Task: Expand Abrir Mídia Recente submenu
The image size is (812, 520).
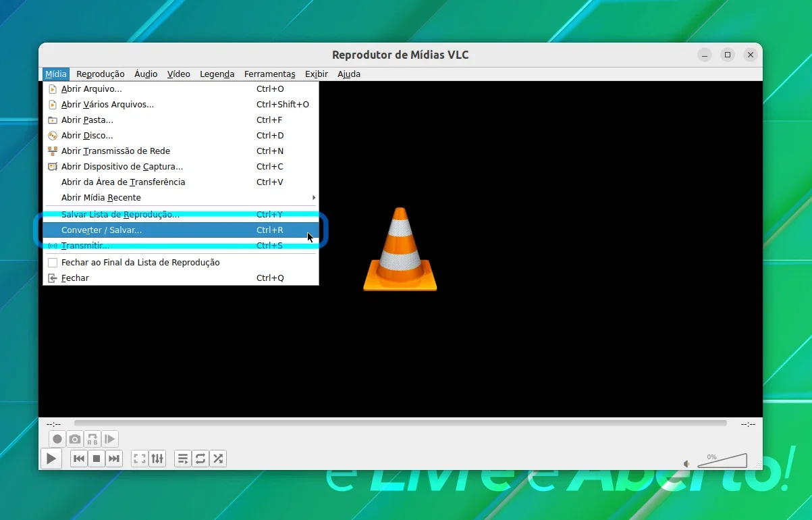Action: (181, 197)
